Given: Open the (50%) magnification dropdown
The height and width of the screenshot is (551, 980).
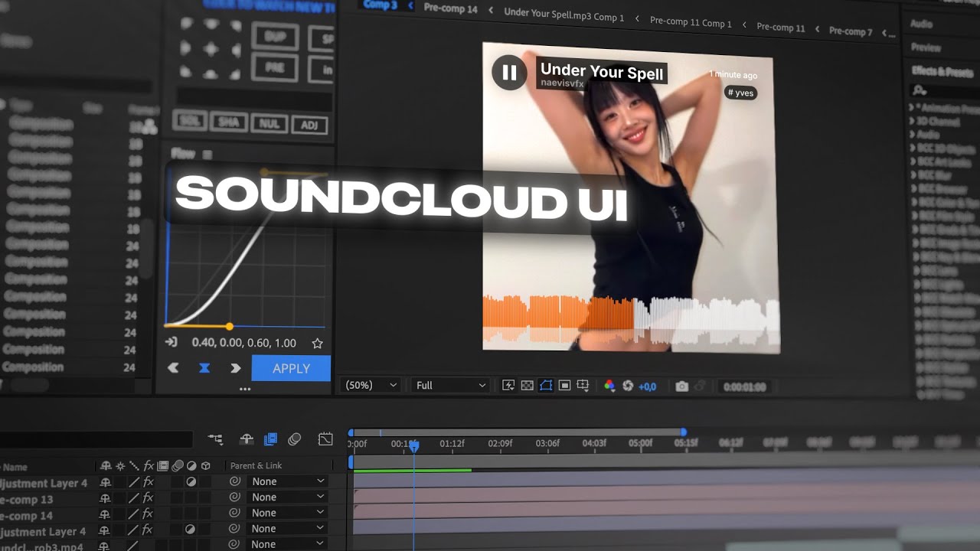Looking at the screenshot, I should point(371,386).
